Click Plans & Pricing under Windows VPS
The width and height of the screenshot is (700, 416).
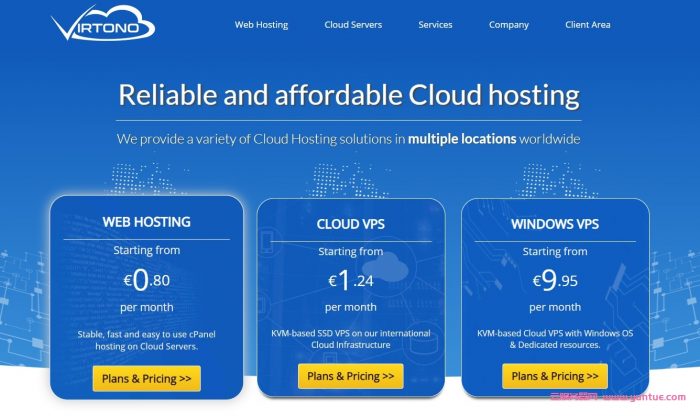coord(555,376)
